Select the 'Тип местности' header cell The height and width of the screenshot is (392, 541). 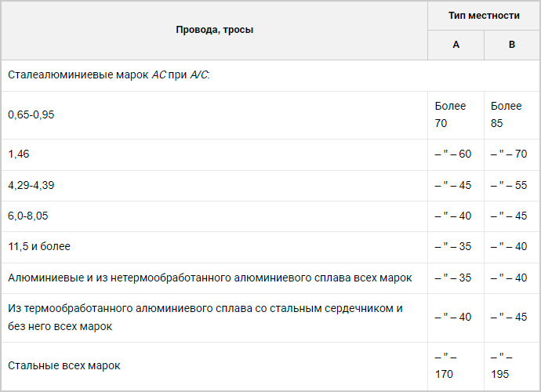tap(484, 16)
